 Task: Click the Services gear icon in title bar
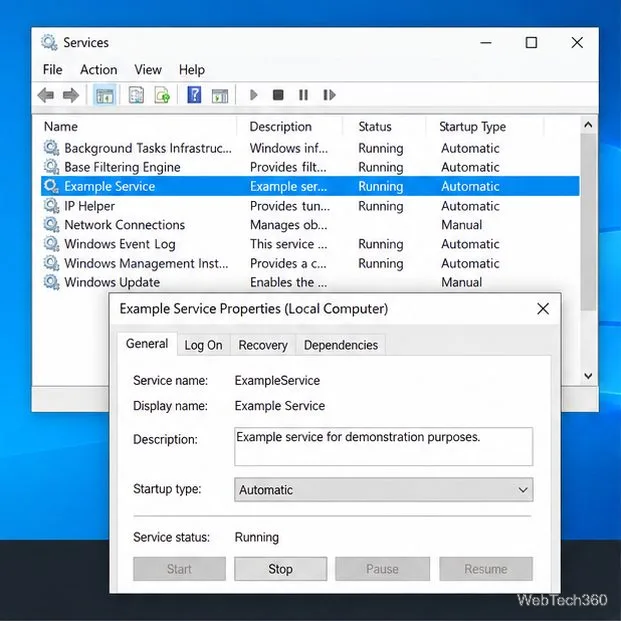point(49,42)
